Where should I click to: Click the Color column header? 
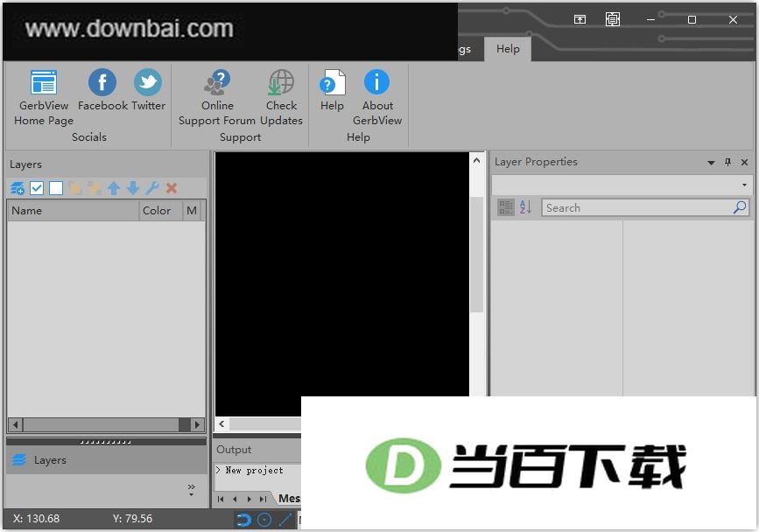pyautogui.click(x=161, y=211)
